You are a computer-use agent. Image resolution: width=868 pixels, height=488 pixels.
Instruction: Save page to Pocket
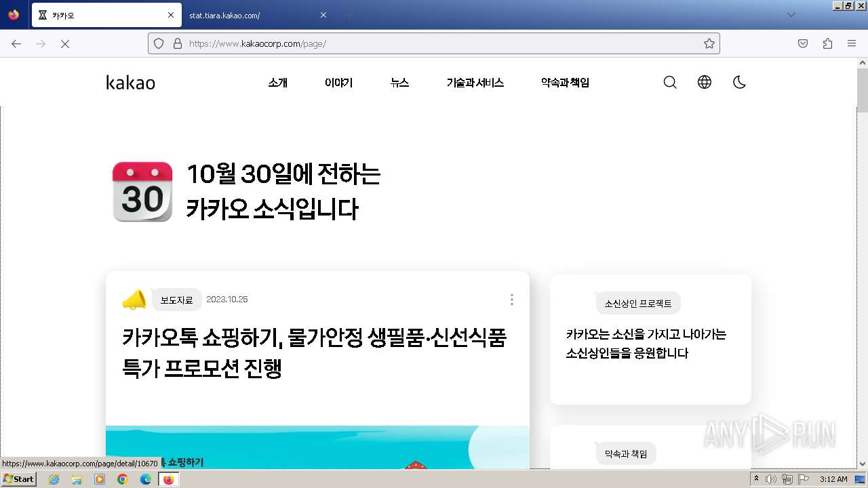click(x=803, y=43)
